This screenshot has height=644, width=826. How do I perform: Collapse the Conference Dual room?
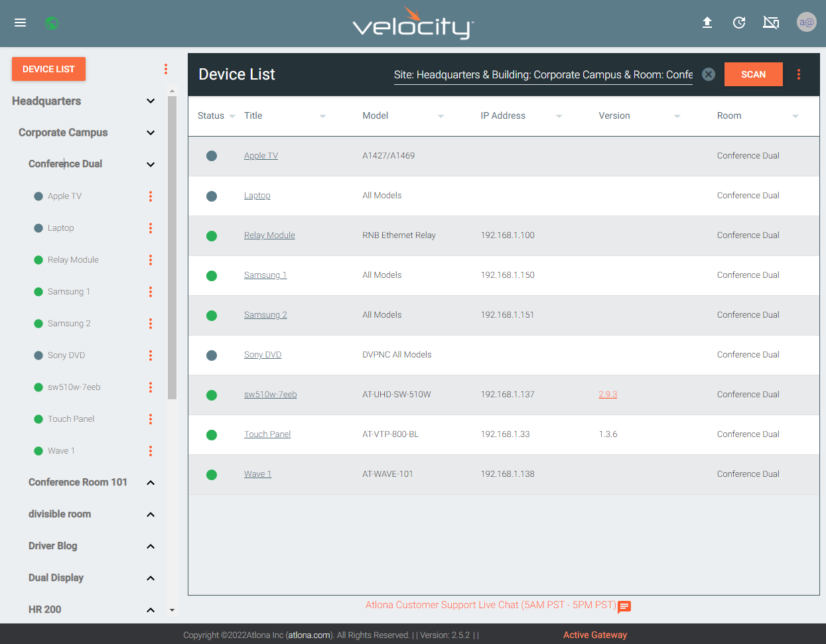point(151,164)
